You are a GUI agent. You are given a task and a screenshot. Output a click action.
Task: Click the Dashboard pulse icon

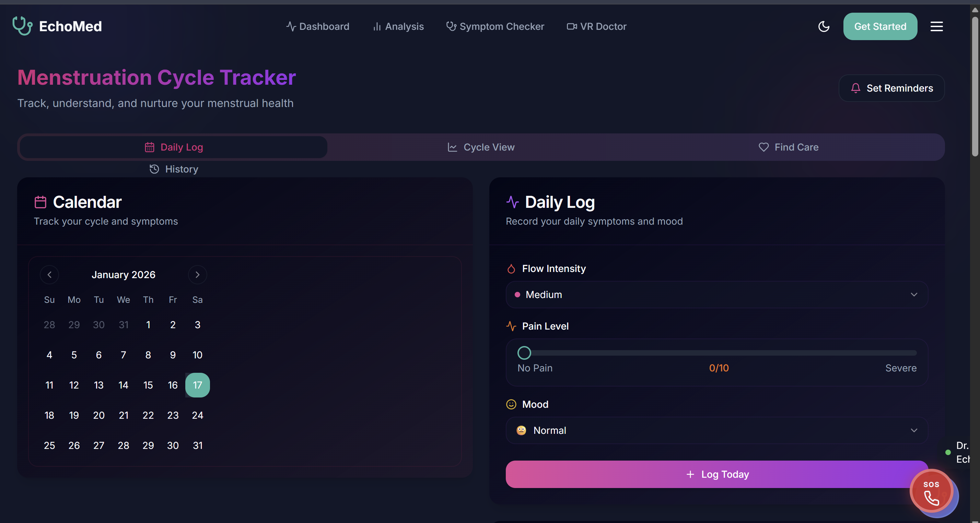(x=291, y=26)
